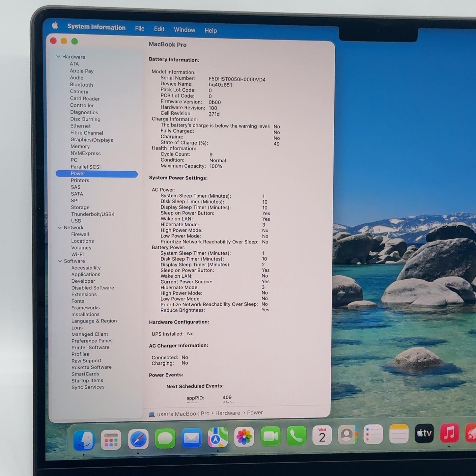Open the Apple menu icon
The width and height of the screenshot is (476, 476).
tap(55, 25)
